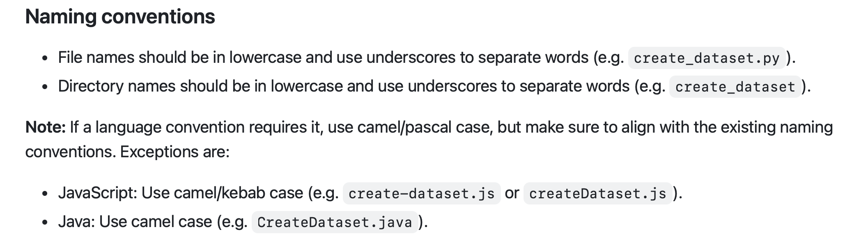Click the create_dataset.py inline code snippet
The height and width of the screenshot is (248, 868).
click(x=706, y=58)
